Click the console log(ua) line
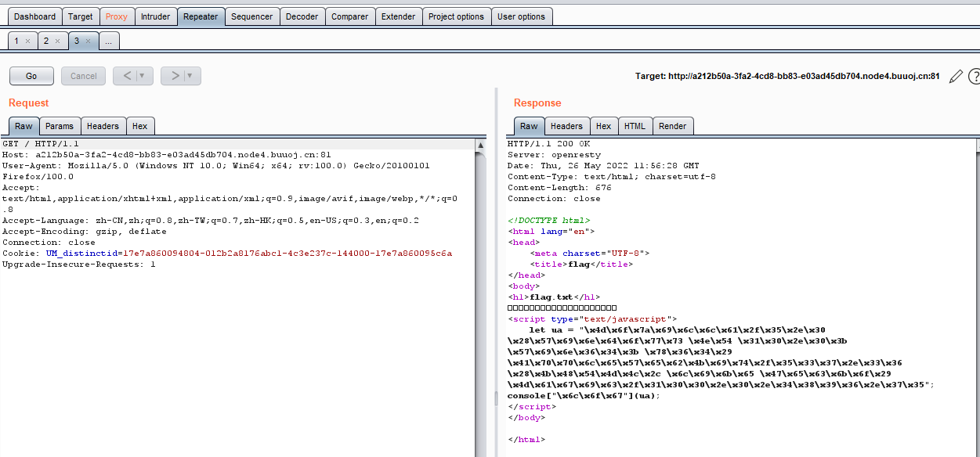980x457 pixels. tap(584, 396)
